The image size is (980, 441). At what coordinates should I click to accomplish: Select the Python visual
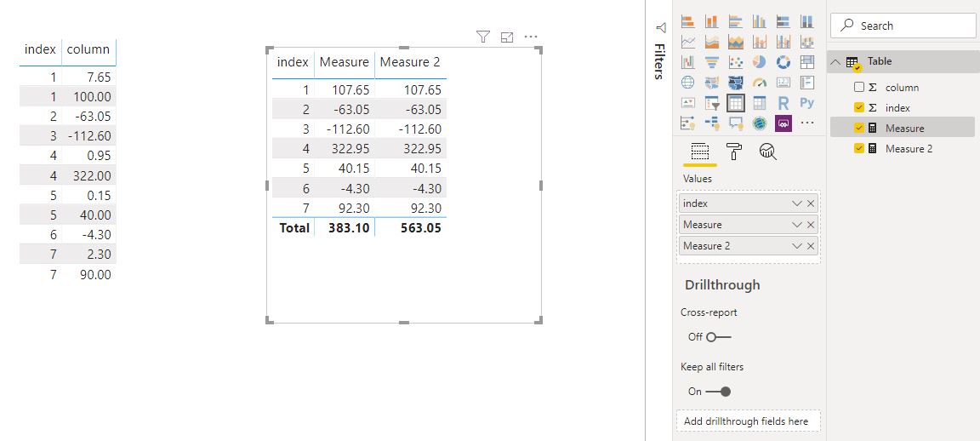[806, 102]
